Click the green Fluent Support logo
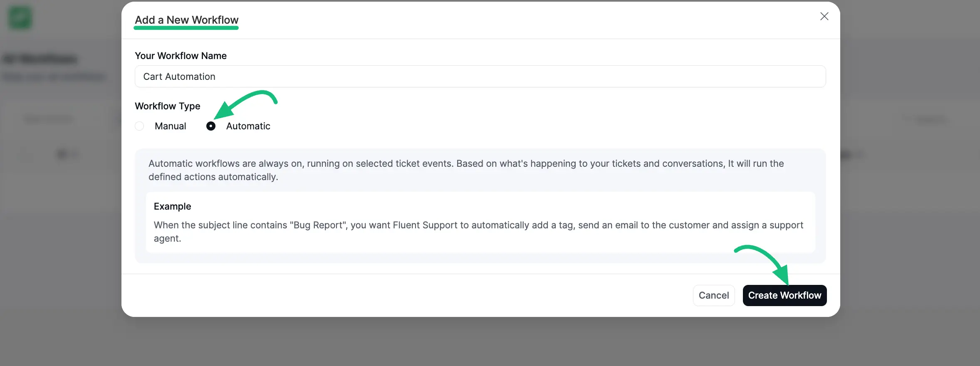The image size is (980, 366). 20,18
